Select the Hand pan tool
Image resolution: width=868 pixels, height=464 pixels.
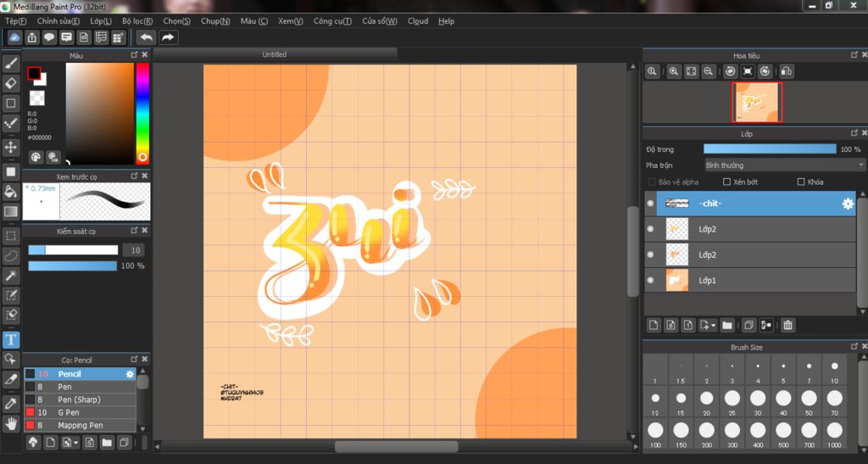[x=10, y=424]
